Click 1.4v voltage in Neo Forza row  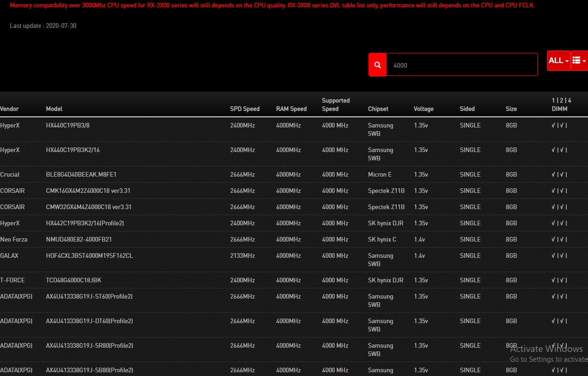tap(420, 240)
